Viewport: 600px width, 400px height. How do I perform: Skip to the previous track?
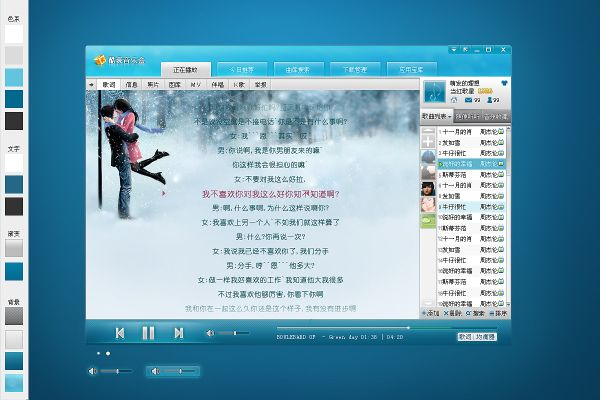(120, 333)
